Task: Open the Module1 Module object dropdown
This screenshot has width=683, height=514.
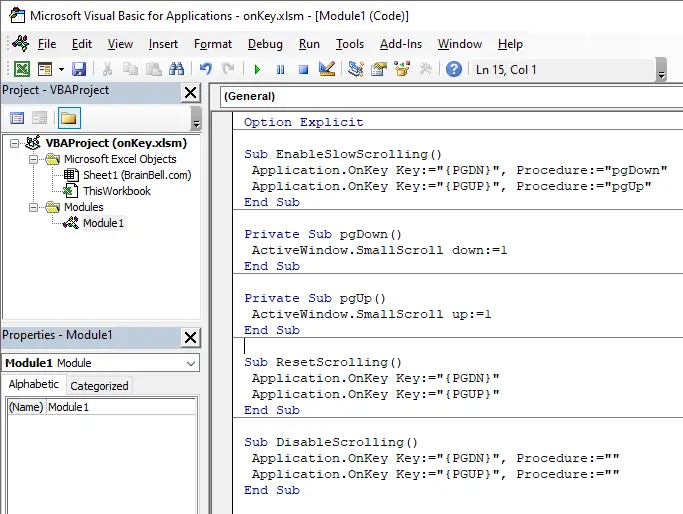Action: pos(190,363)
